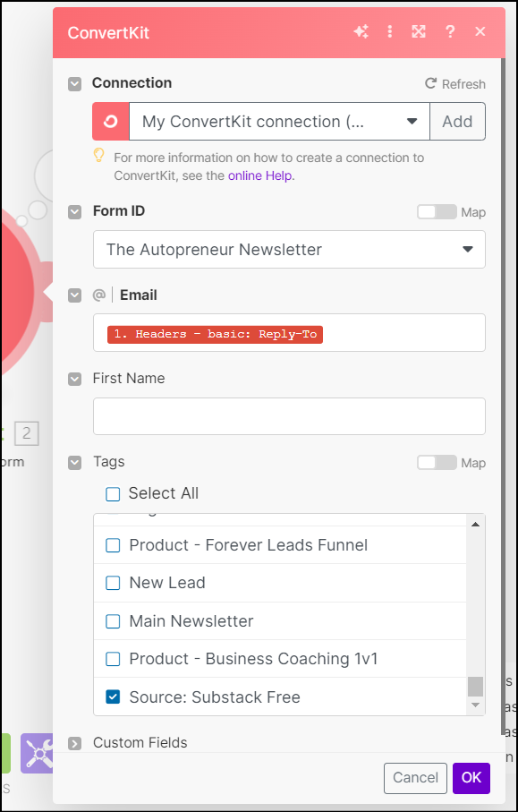Click the lightbulb hint icon
This screenshot has width=518, height=812.
click(x=98, y=156)
